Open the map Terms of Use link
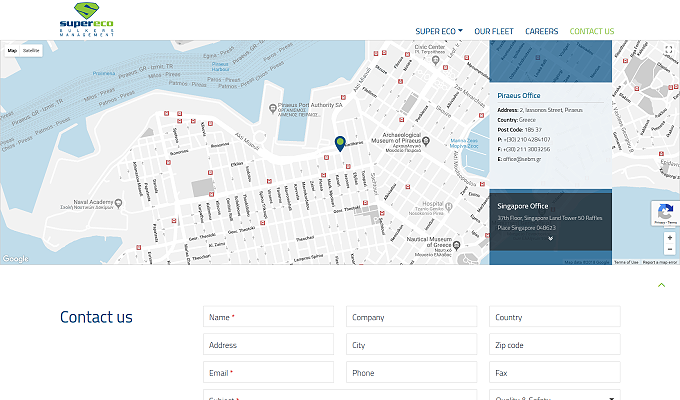This screenshot has height=400, width=680. coord(626,262)
